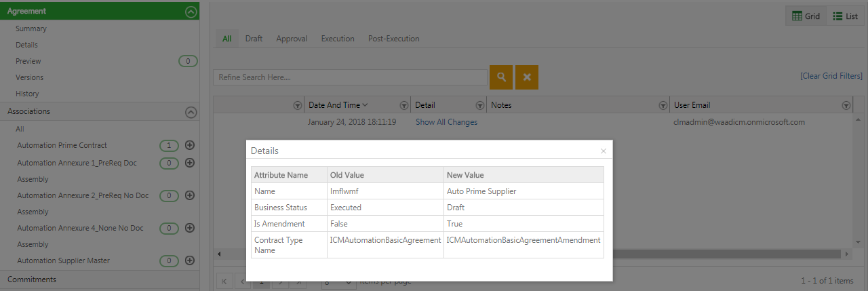Switch to Grid view
The width and height of the screenshot is (868, 291).
(806, 16)
